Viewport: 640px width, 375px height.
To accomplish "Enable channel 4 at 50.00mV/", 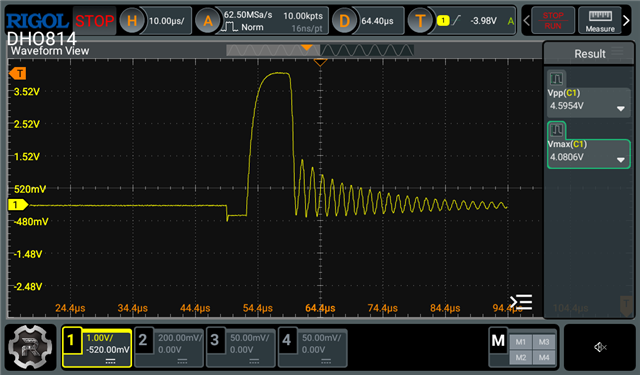I will [x=313, y=348].
